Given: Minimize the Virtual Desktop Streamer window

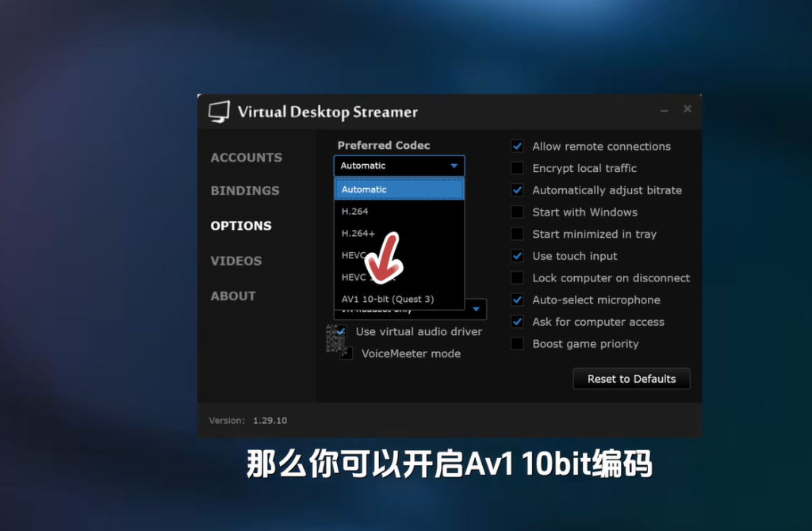Looking at the screenshot, I should click(x=664, y=109).
